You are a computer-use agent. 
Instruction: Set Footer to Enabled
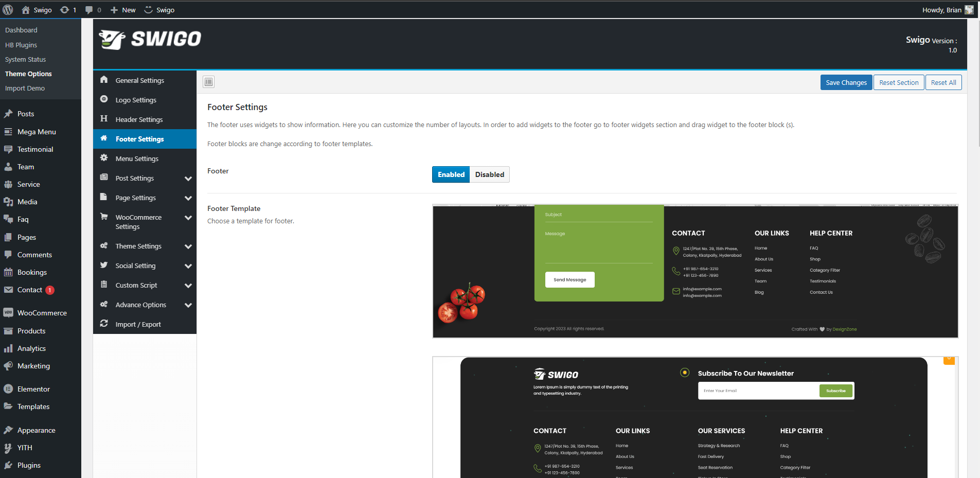tap(451, 174)
